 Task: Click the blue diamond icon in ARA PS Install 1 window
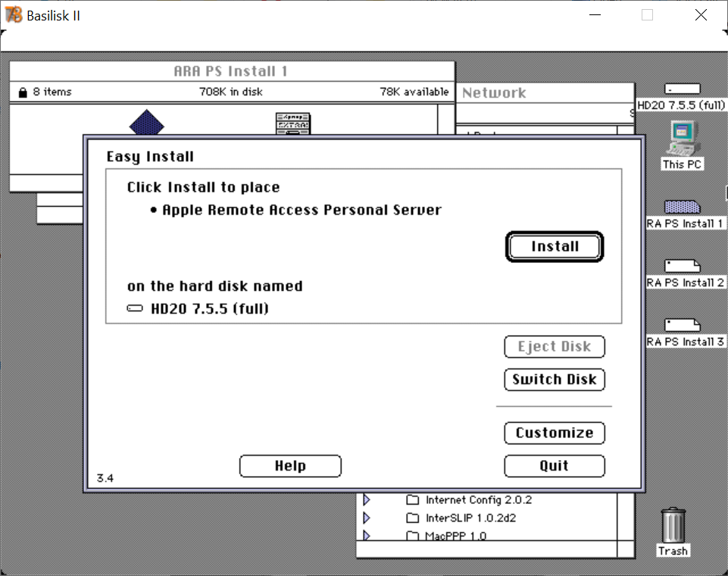click(x=147, y=122)
